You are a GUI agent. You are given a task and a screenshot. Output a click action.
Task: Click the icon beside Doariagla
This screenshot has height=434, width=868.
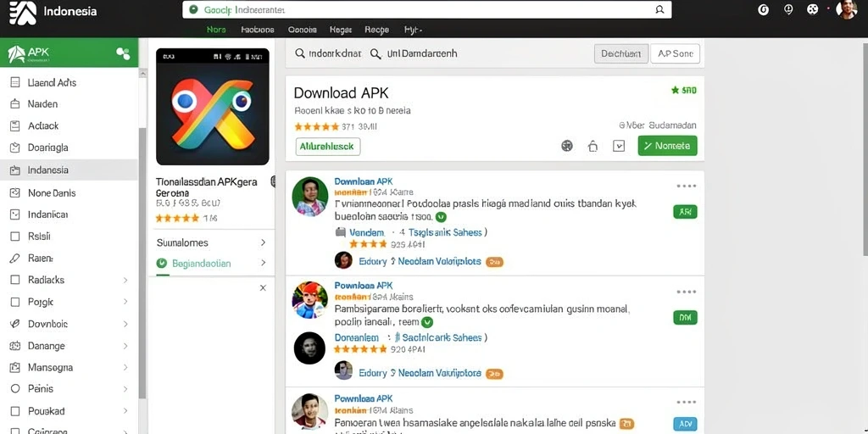tap(15, 147)
